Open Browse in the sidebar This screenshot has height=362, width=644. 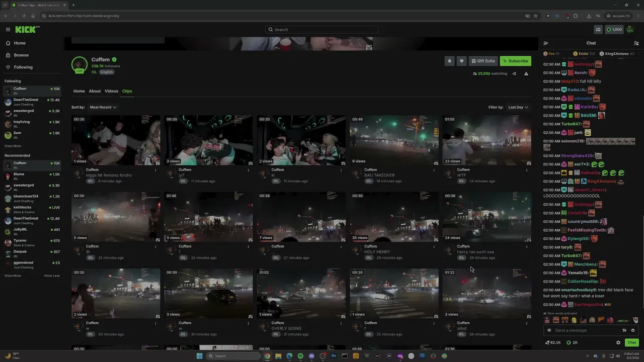(21, 55)
